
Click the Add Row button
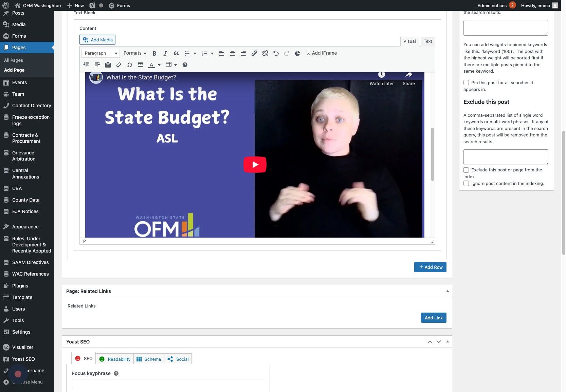430,267
